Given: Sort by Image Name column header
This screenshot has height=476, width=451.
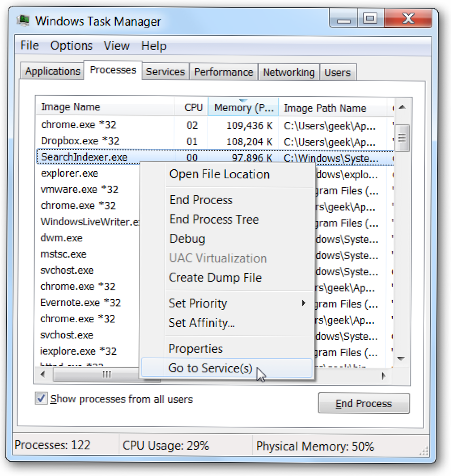Looking at the screenshot, I should [x=105, y=107].
